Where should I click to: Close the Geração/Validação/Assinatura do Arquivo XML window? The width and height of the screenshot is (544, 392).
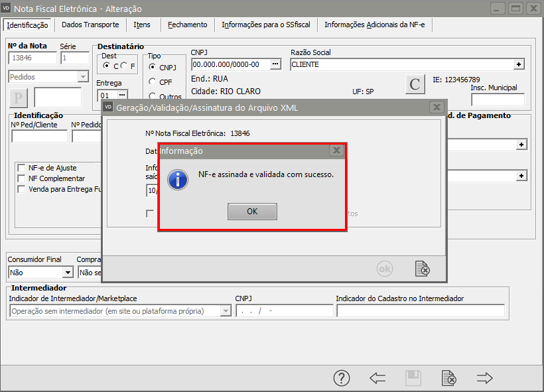(437, 107)
